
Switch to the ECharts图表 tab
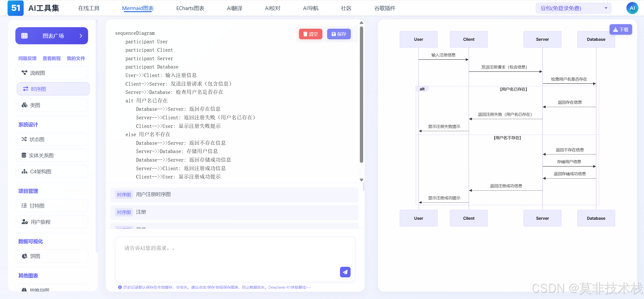click(x=190, y=8)
